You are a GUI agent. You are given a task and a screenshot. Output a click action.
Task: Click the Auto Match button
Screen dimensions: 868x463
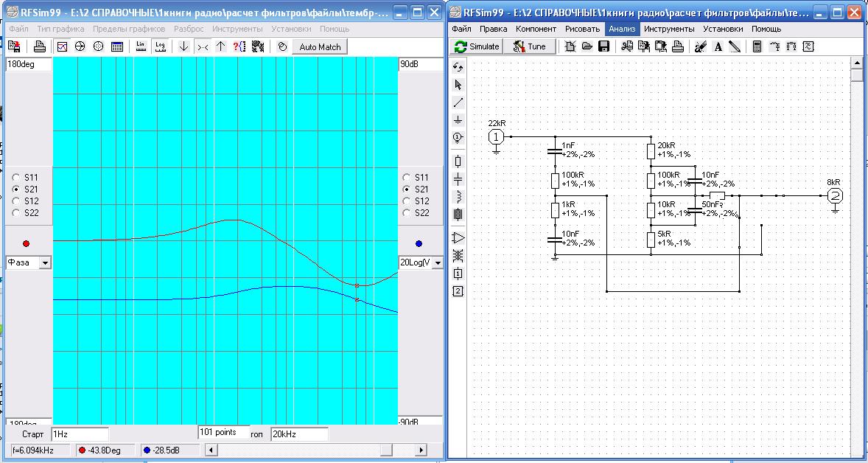[x=320, y=47]
